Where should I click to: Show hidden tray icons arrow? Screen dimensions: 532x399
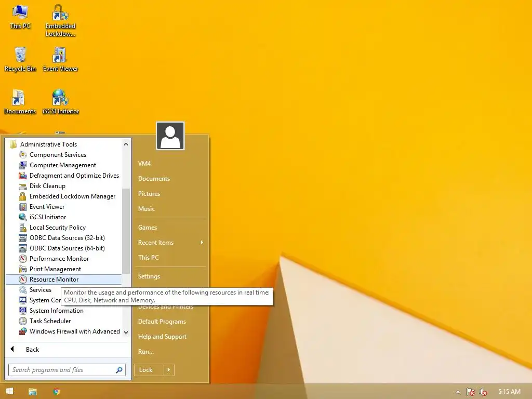click(458, 392)
